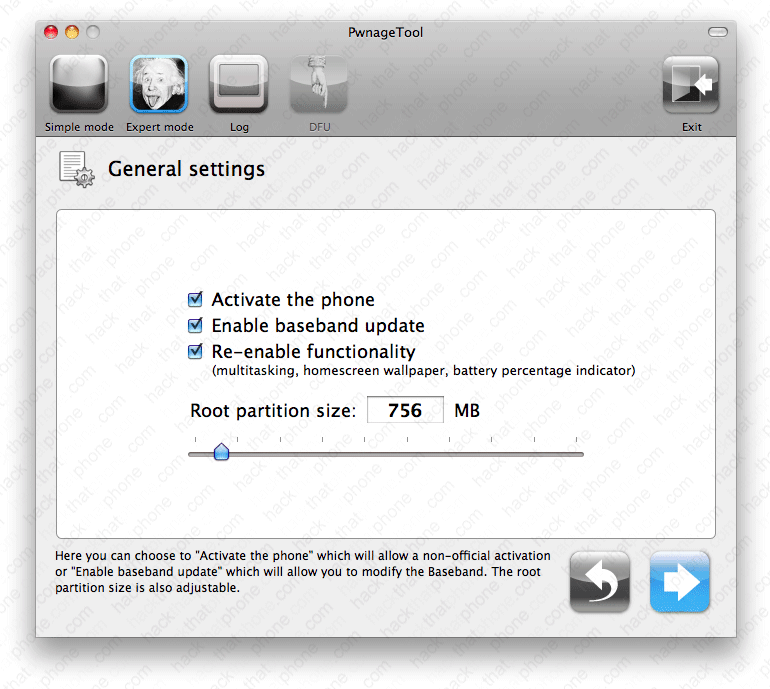
Task: Click the multitasking, homescreen wallpaper description text
Action: 423,371
